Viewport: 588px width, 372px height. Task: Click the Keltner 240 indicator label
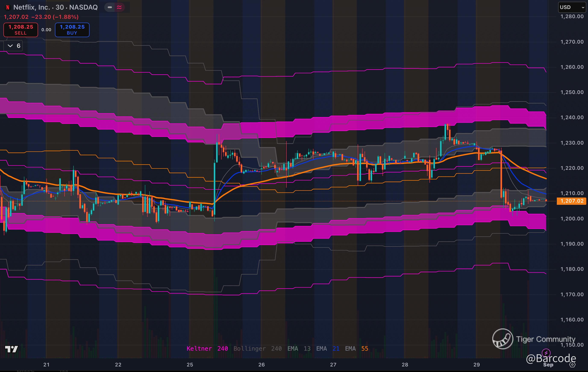[x=207, y=349]
